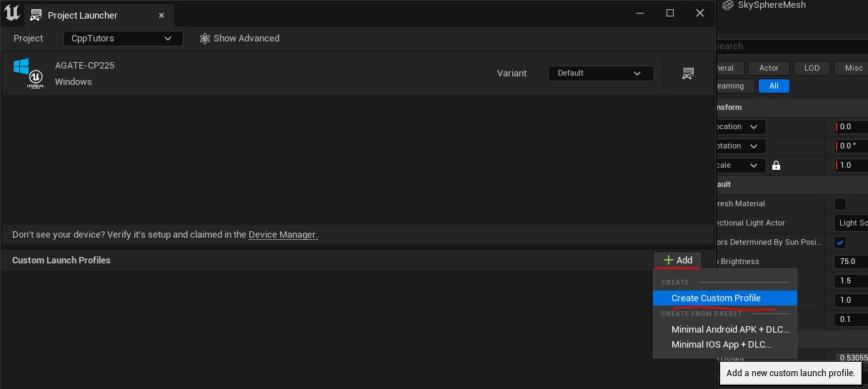
Task: Maximize the Project Launcher window
Action: [670, 13]
